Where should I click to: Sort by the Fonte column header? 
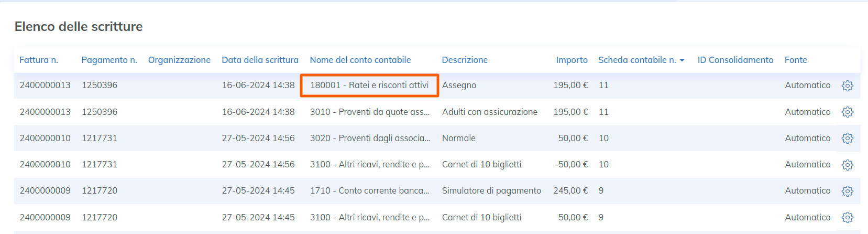click(x=795, y=60)
